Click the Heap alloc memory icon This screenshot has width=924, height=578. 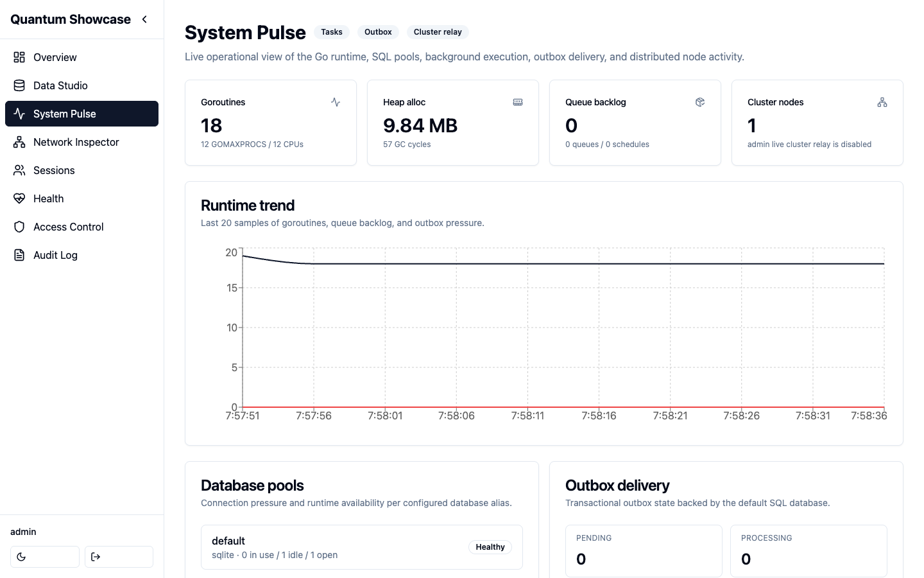[518, 102]
